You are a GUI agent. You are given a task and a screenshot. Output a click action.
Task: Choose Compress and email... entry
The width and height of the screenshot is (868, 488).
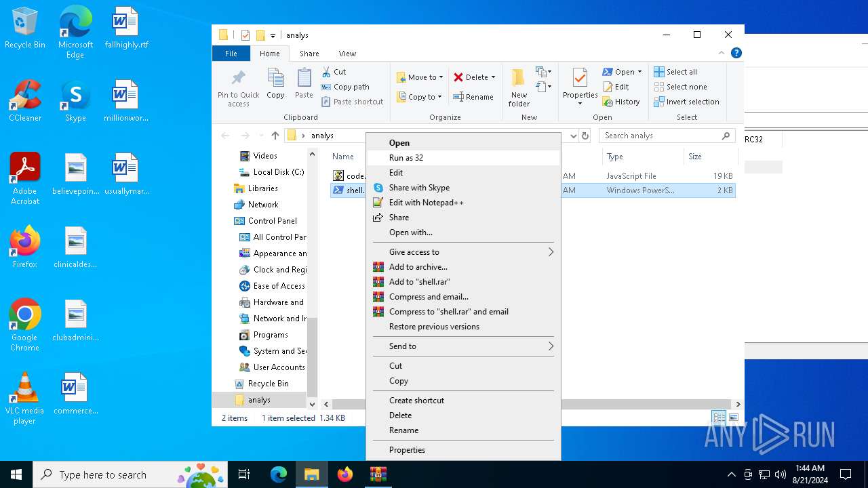click(x=463, y=296)
